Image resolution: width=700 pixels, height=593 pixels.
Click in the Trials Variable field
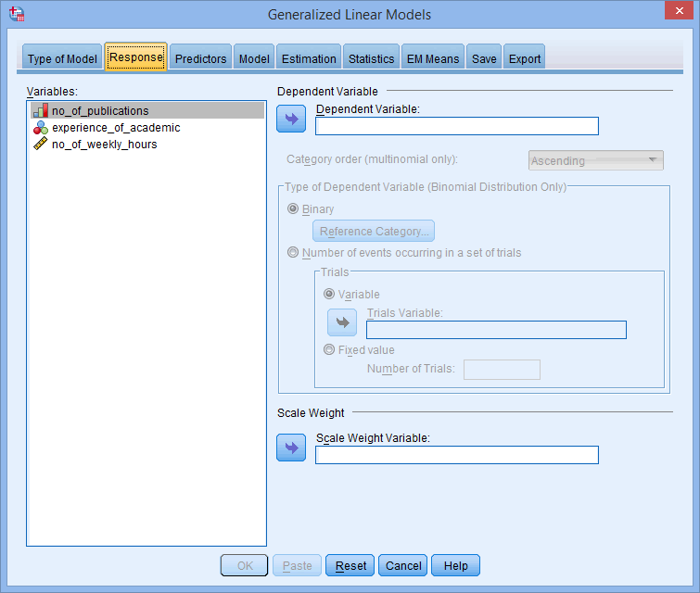(496, 330)
